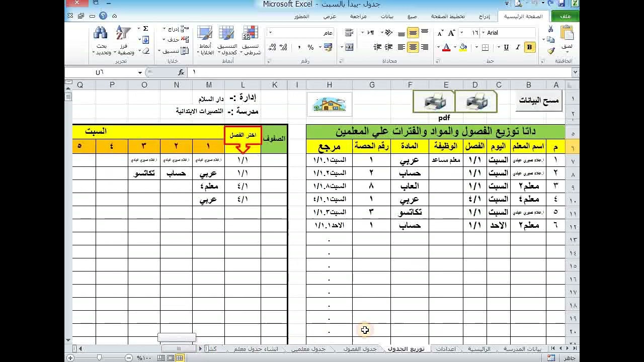Click the Merge and Center icon
The height and width of the screenshot is (362, 644).
[x=349, y=47]
